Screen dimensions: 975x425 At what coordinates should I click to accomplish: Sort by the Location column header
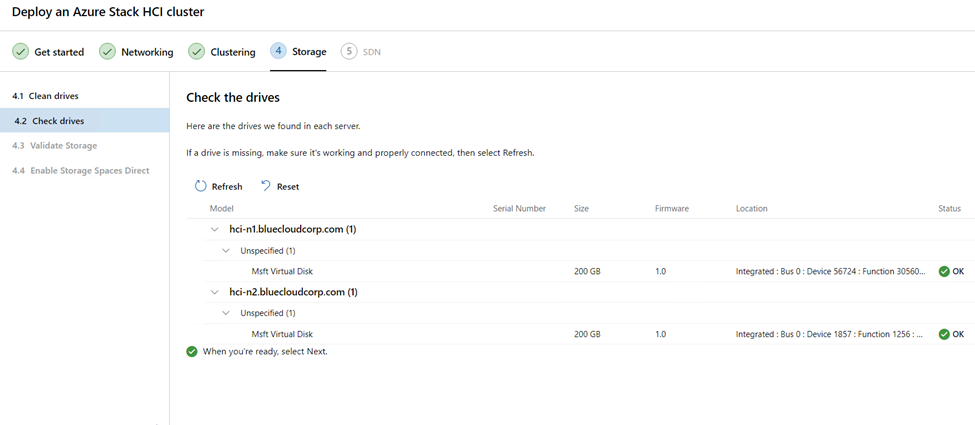coord(752,208)
